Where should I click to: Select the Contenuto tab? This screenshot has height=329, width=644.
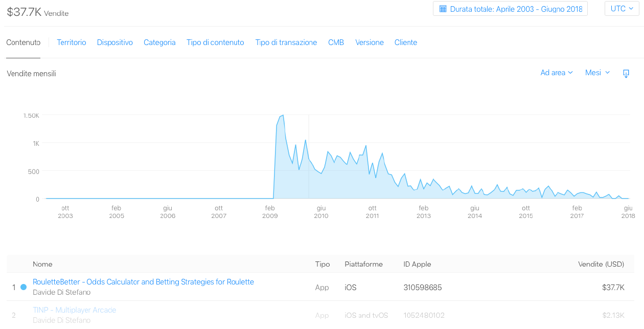pyautogui.click(x=24, y=42)
